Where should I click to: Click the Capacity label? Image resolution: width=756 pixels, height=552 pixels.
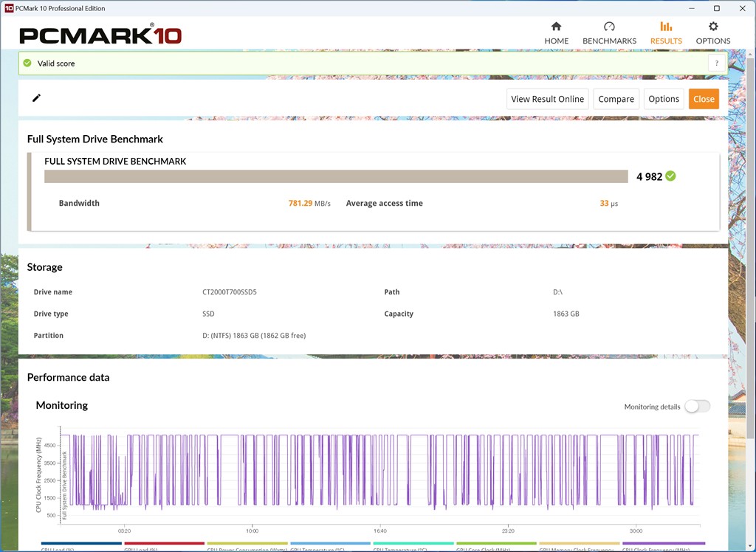point(399,314)
